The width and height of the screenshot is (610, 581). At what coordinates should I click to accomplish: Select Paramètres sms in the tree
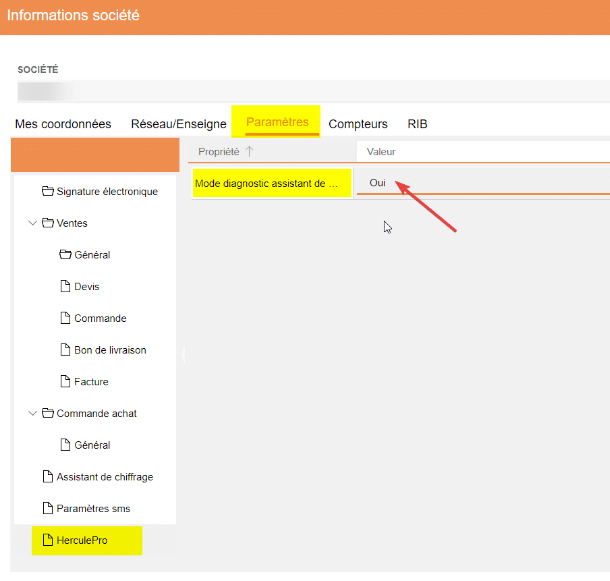point(93,509)
